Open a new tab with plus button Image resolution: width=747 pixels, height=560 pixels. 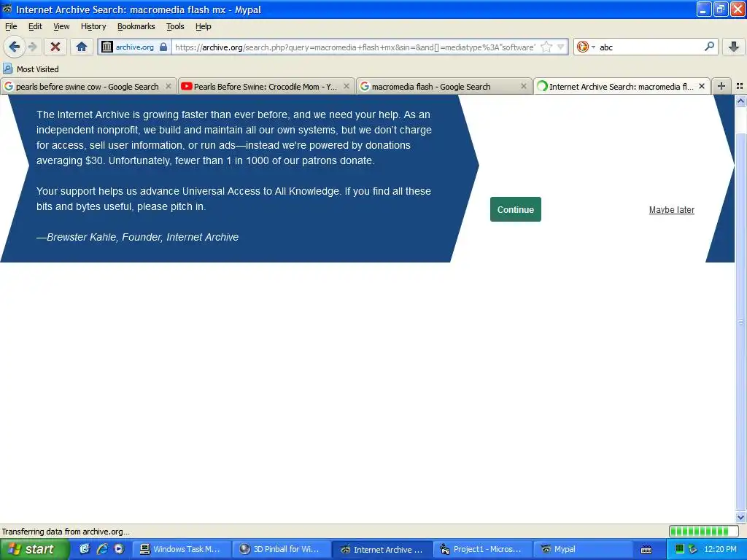(721, 86)
